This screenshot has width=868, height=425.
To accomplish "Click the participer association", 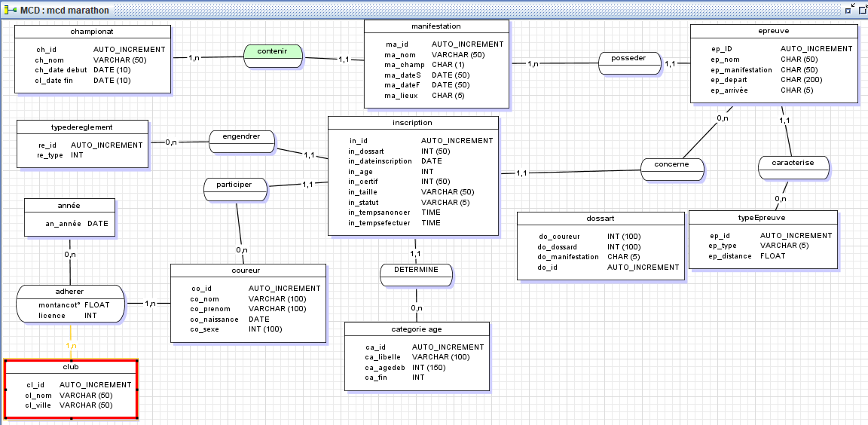I will pyautogui.click(x=234, y=185).
